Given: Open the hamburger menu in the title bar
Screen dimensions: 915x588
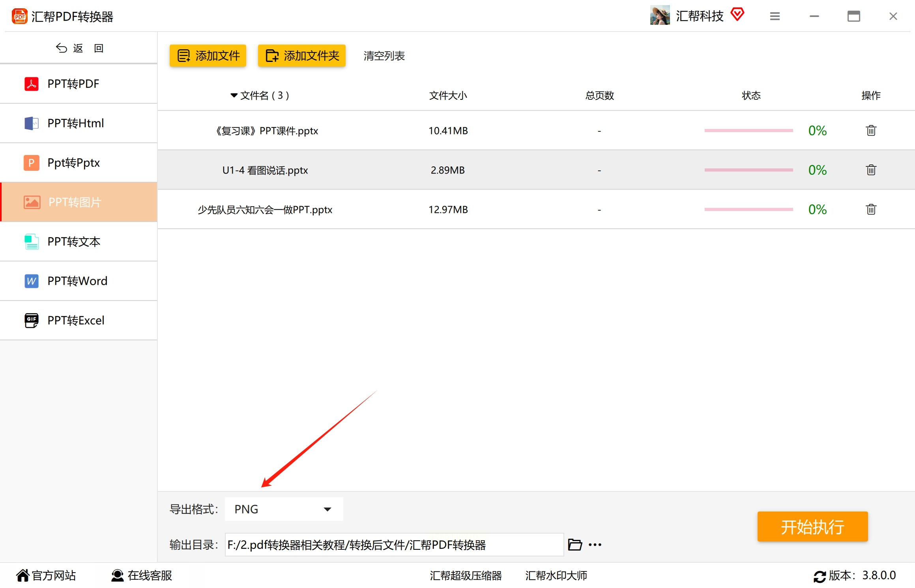Looking at the screenshot, I should pyautogui.click(x=775, y=16).
